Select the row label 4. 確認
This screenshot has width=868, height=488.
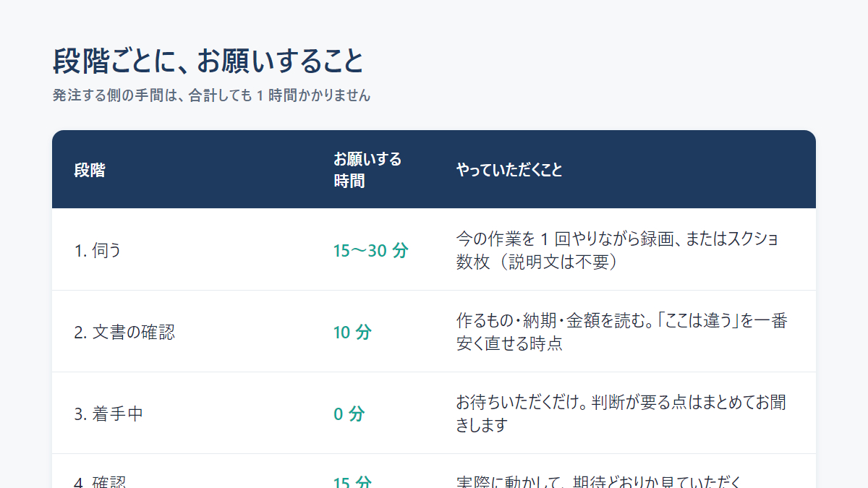tap(101, 482)
